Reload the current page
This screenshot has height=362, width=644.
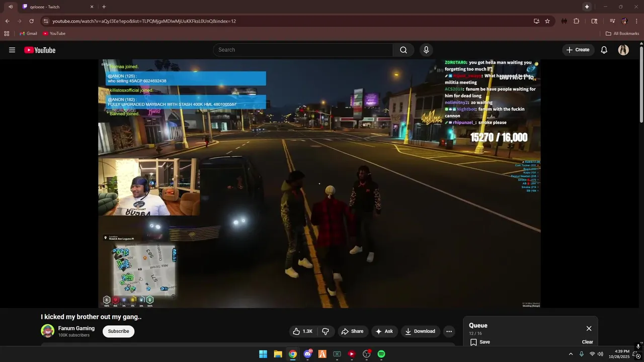pos(31,21)
